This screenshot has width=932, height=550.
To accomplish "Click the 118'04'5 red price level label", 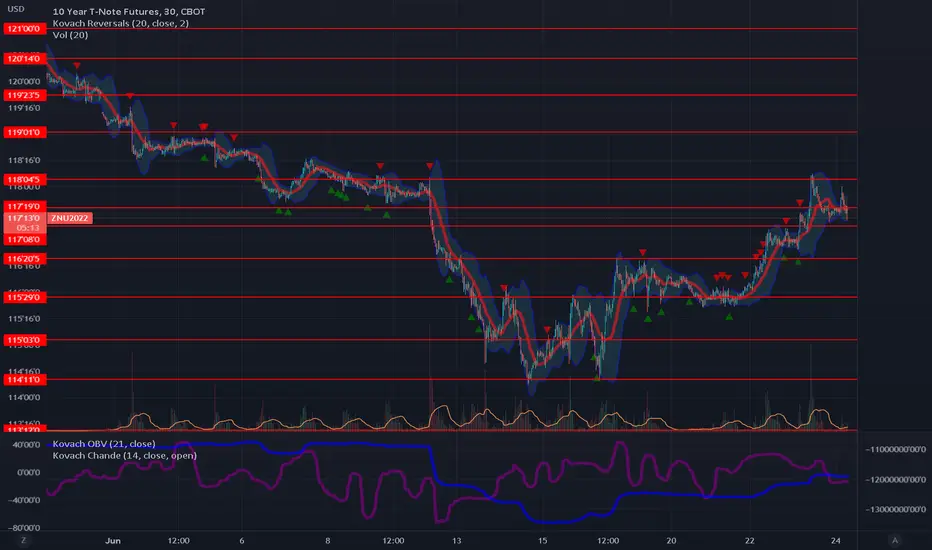I will [x=24, y=179].
